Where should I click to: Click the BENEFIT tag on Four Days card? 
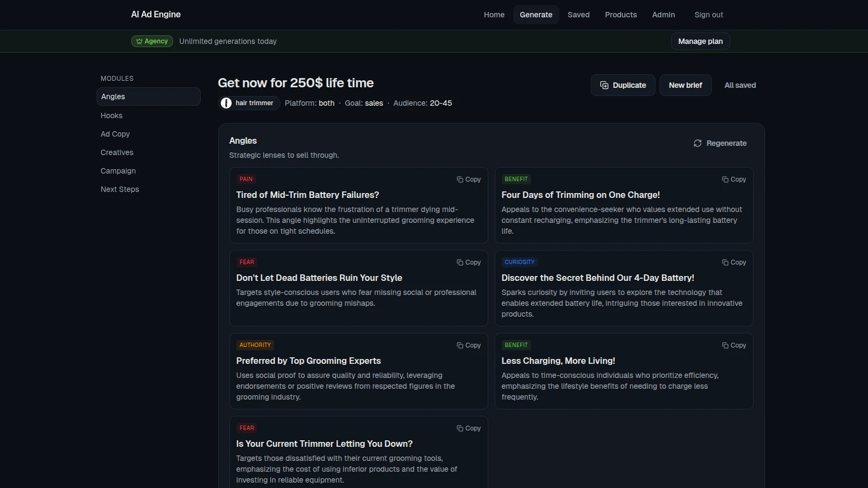pyautogui.click(x=516, y=179)
